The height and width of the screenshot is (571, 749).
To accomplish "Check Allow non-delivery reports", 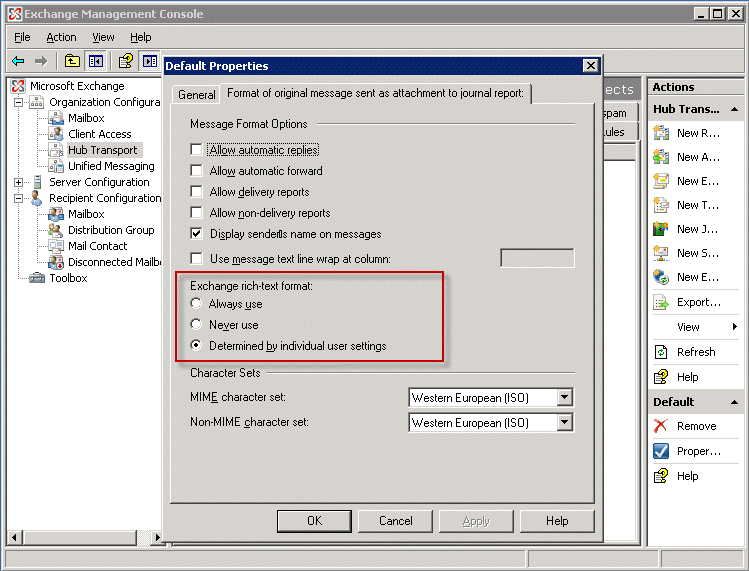I will click(x=196, y=212).
